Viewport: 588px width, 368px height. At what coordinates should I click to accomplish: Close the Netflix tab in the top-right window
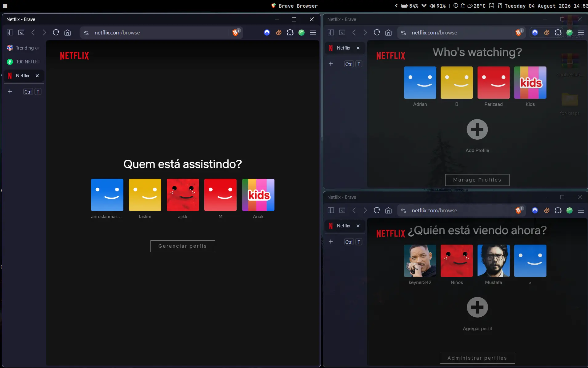tap(358, 48)
